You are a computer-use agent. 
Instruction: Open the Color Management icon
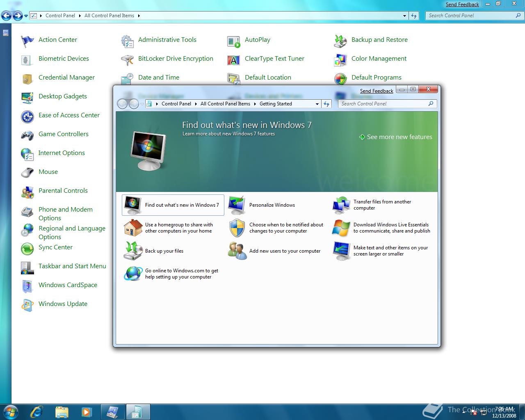(x=340, y=60)
